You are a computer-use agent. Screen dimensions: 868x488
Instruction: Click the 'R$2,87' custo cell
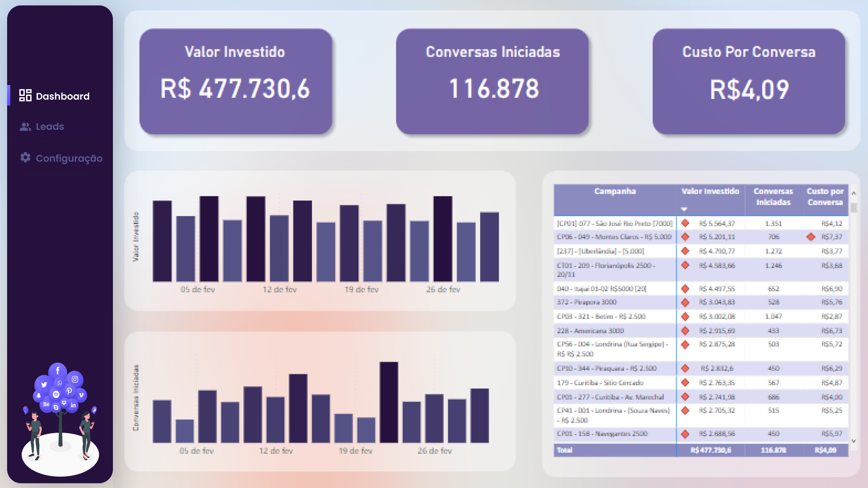coord(832,317)
